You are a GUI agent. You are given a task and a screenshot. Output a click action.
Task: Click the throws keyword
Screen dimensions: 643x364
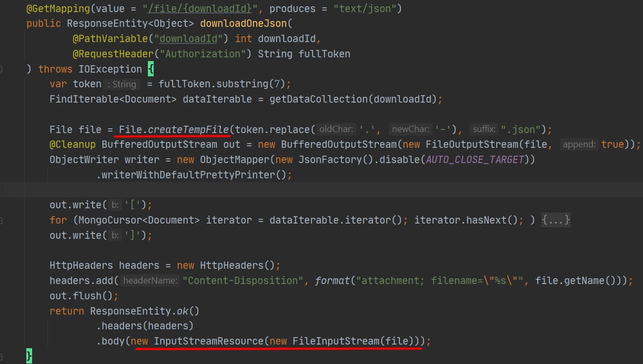pos(55,69)
